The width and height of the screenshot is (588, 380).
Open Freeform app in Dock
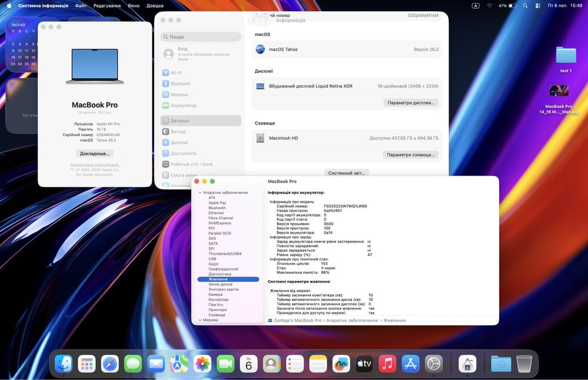pos(341,364)
